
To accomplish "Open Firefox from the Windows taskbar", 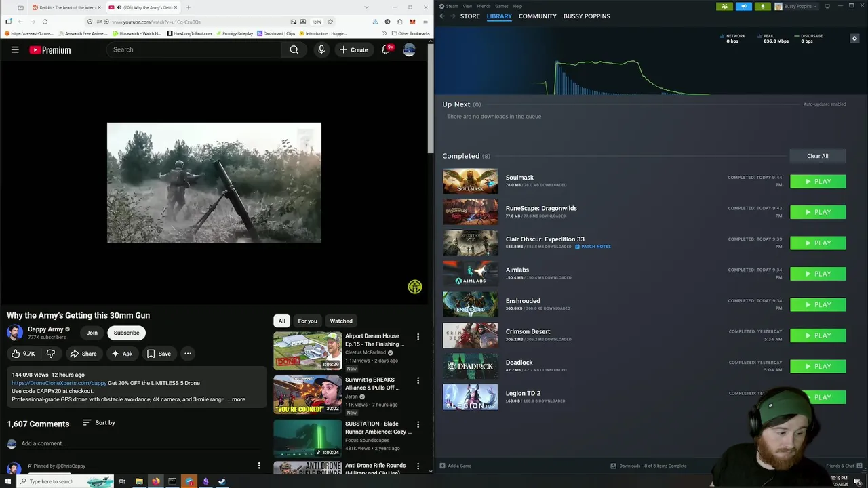I will click(x=155, y=481).
